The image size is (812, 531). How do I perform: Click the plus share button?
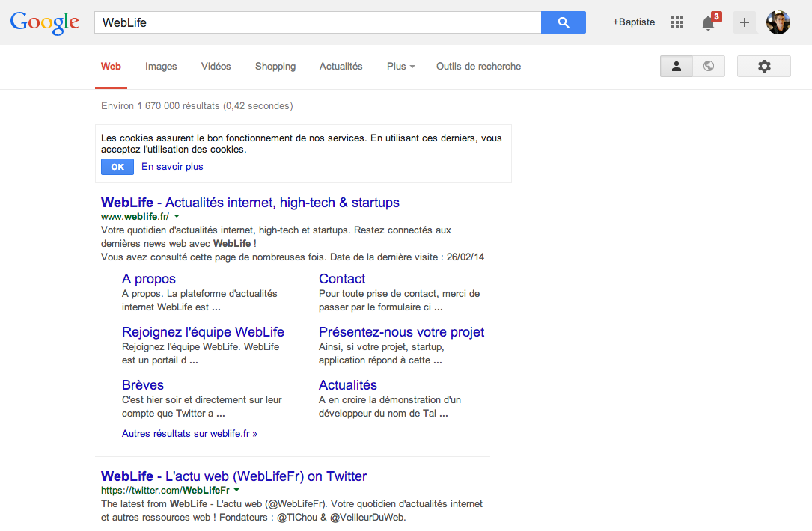tap(744, 22)
